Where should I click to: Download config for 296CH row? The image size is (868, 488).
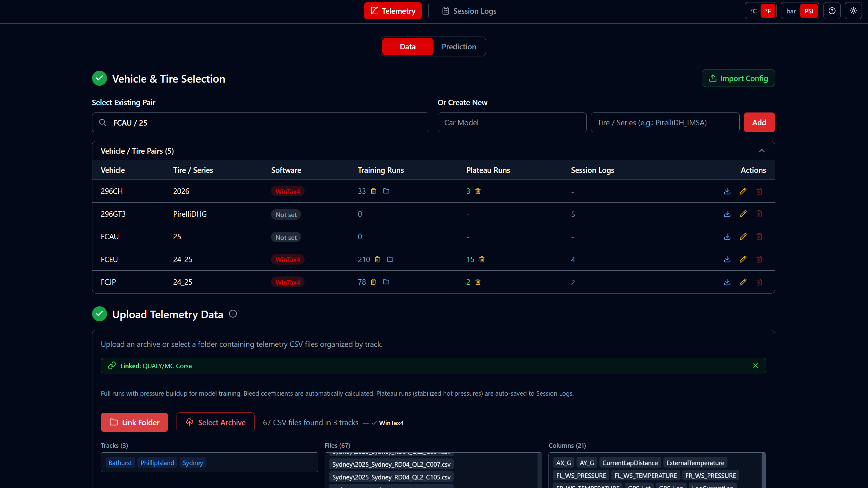[x=727, y=191]
